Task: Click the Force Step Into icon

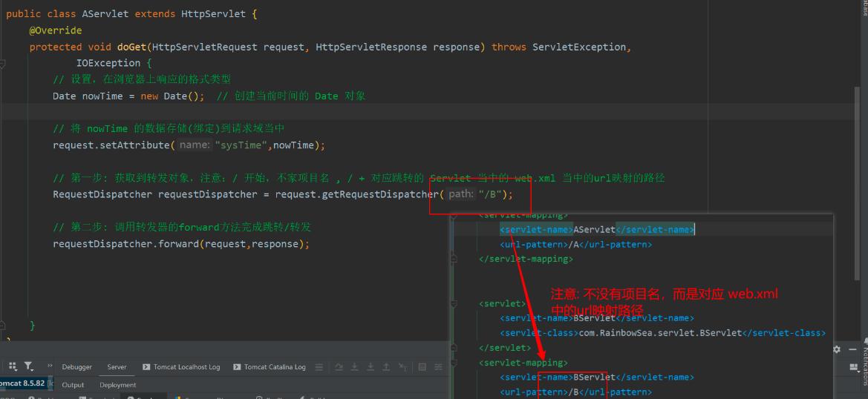Action: [371, 366]
